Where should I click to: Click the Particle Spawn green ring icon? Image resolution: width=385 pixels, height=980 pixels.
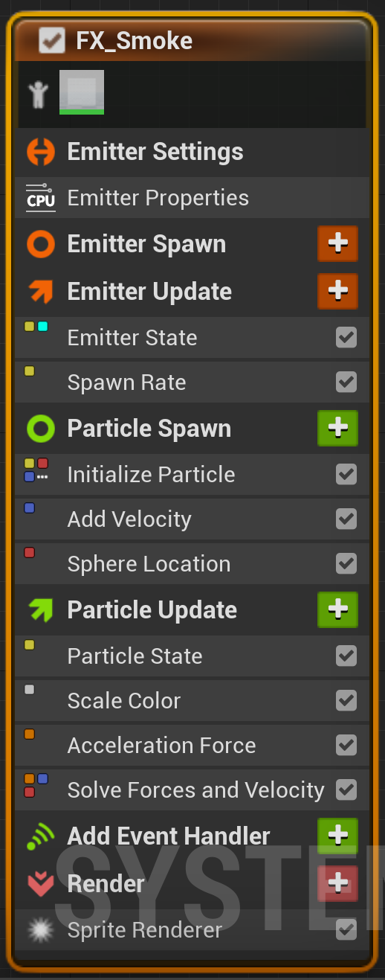click(x=41, y=429)
